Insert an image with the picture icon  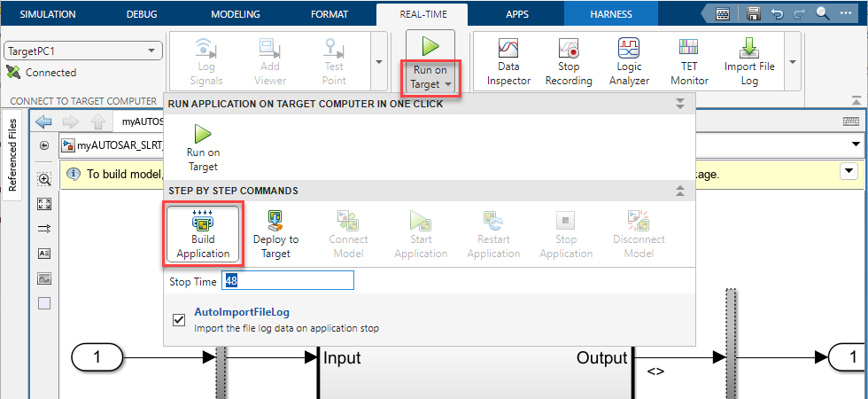[44, 278]
